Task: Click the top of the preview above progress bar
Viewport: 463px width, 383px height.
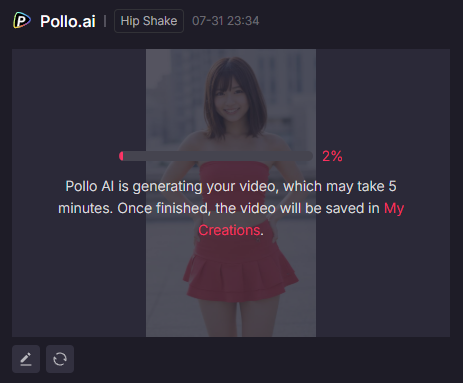Action: pos(231,100)
